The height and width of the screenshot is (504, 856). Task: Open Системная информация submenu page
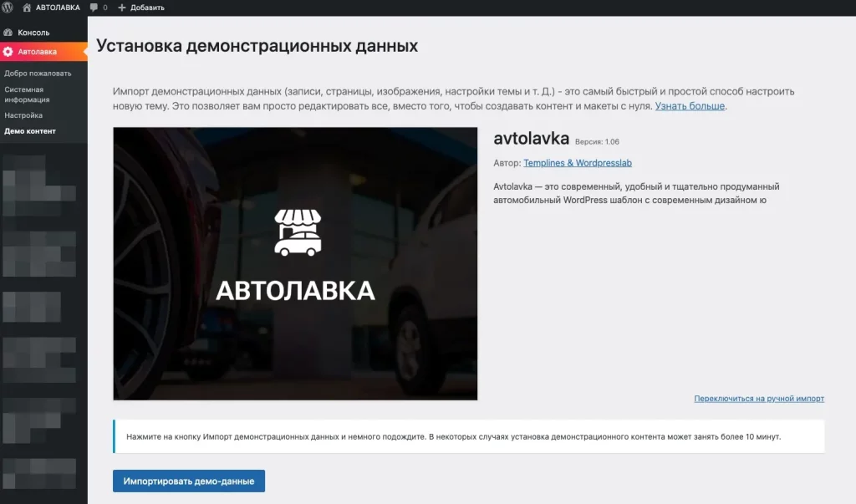[x=24, y=94]
